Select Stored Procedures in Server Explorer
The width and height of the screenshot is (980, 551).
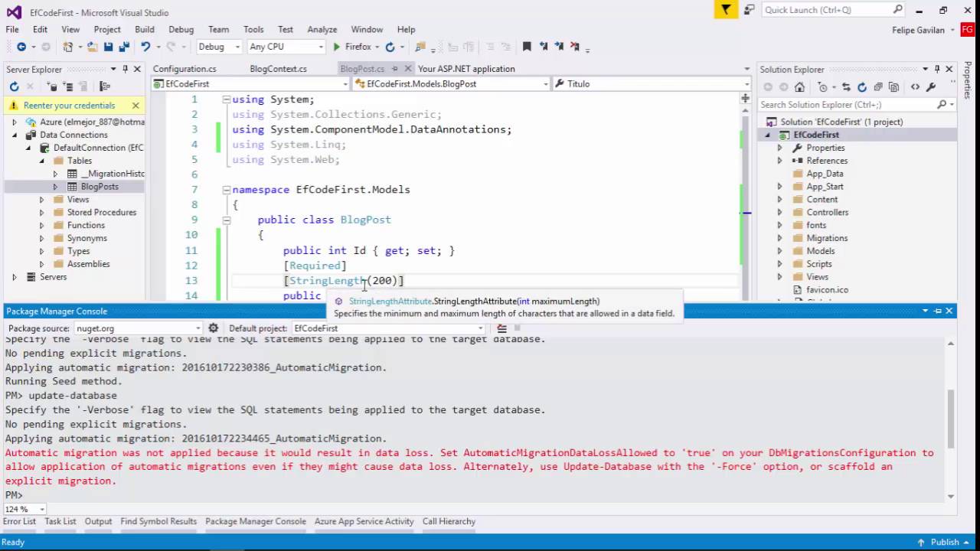[x=102, y=213]
